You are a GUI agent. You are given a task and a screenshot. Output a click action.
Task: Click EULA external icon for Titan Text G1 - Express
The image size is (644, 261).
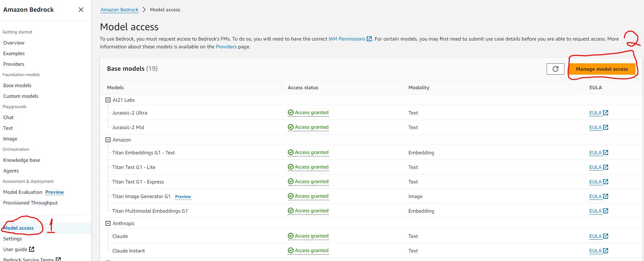(606, 182)
